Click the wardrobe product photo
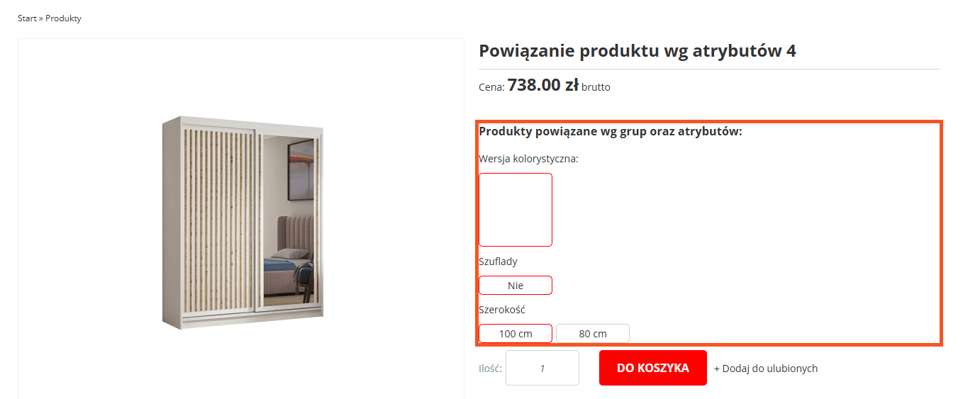The width and height of the screenshot is (980, 399). 243,223
